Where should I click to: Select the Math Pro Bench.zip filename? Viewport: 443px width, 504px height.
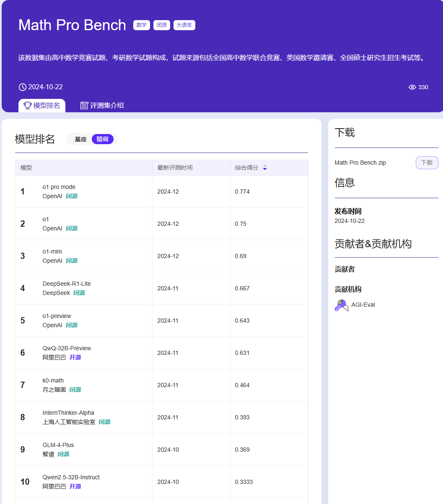pyautogui.click(x=360, y=163)
